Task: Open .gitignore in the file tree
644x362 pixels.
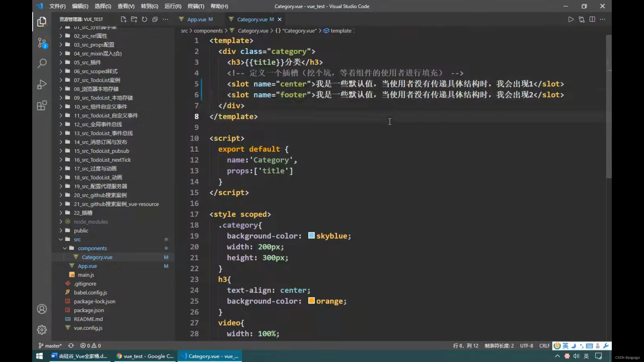Action: pos(113,284)
